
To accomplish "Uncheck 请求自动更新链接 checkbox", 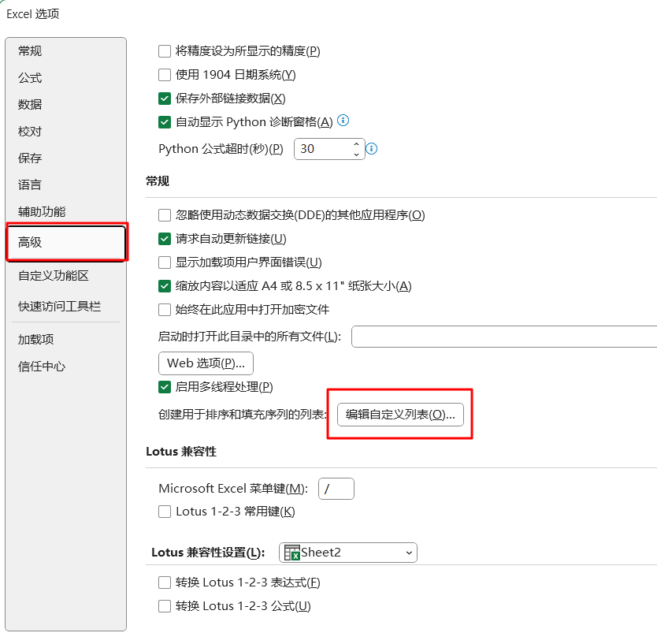I will (165, 239).
